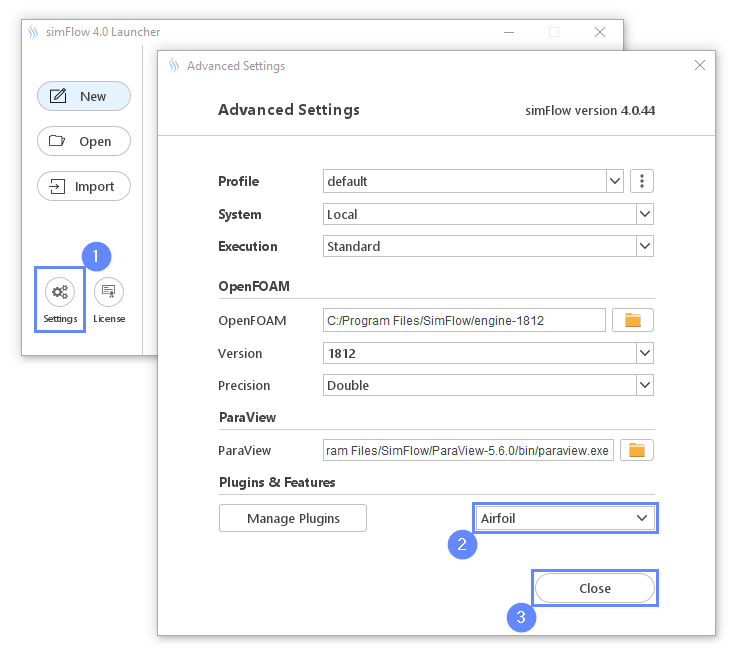Open the Precision dropdown showing Double
The height and width of the screenshot is (656, 736).
pyautogui.click(x=488, y=385)
